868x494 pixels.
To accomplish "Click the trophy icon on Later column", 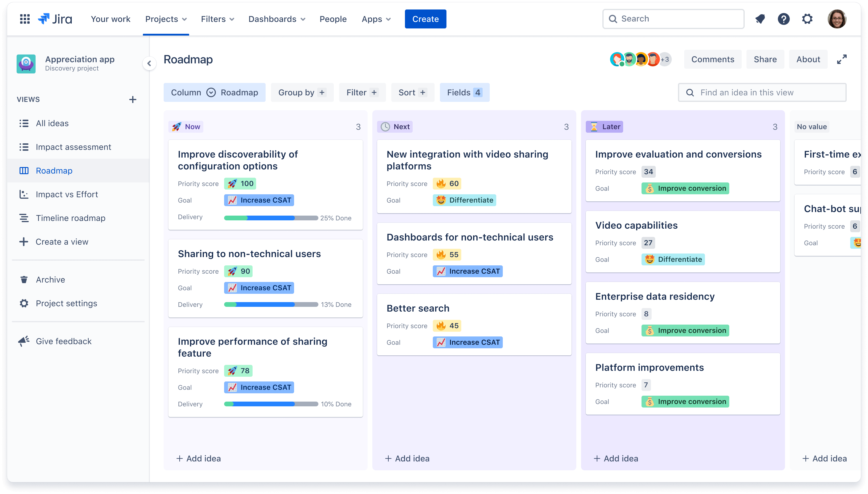I will pos(594,126).
